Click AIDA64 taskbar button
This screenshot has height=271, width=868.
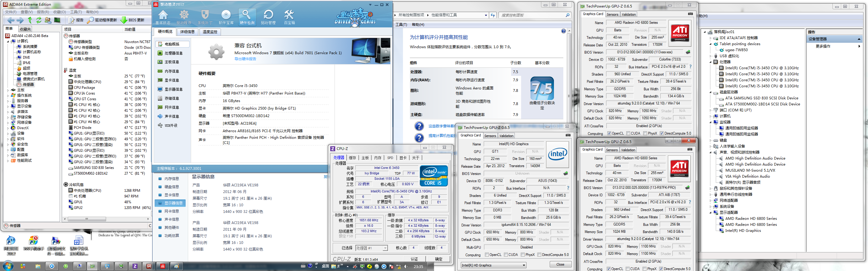click(x=149, y=266)
